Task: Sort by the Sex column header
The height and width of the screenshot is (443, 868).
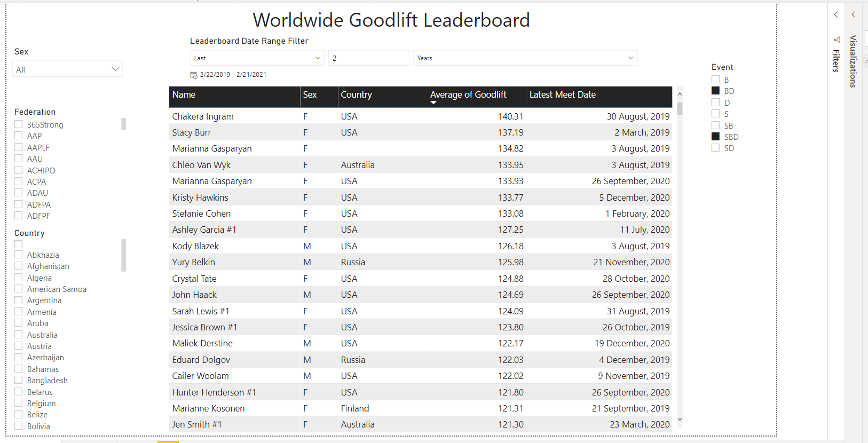Action: 319,97
